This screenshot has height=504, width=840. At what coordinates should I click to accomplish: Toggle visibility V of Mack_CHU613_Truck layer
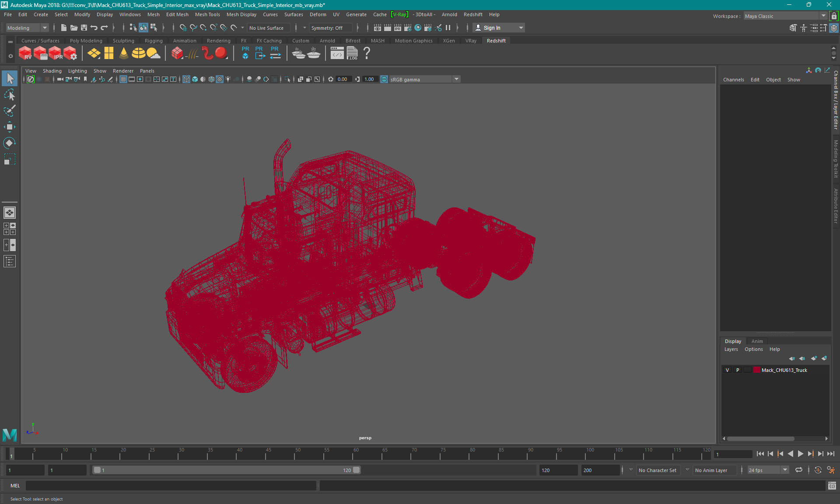(727, 370)
